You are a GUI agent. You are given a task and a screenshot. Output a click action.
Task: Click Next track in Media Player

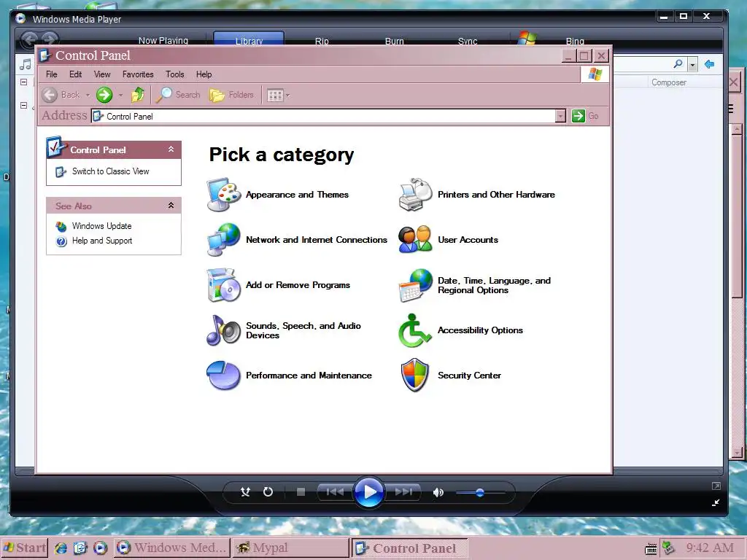[x=404, y=492]
